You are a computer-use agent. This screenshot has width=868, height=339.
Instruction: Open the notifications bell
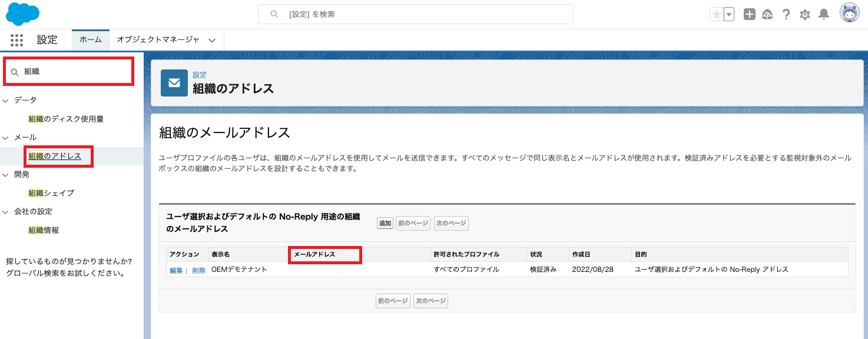click(x=824, y=15)
